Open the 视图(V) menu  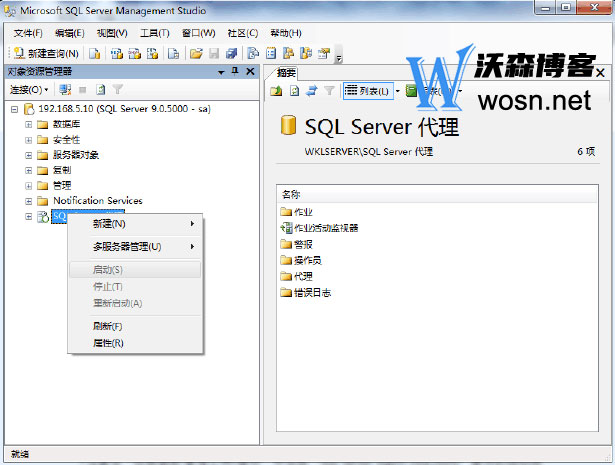tap(112, 33)
